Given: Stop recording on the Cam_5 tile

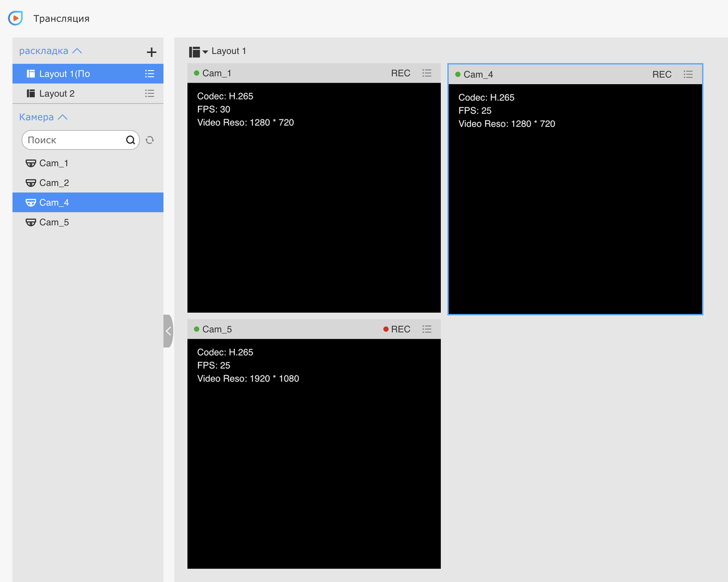Looking at the screenshot, I should pyautogui.click(x=397, y=329).
